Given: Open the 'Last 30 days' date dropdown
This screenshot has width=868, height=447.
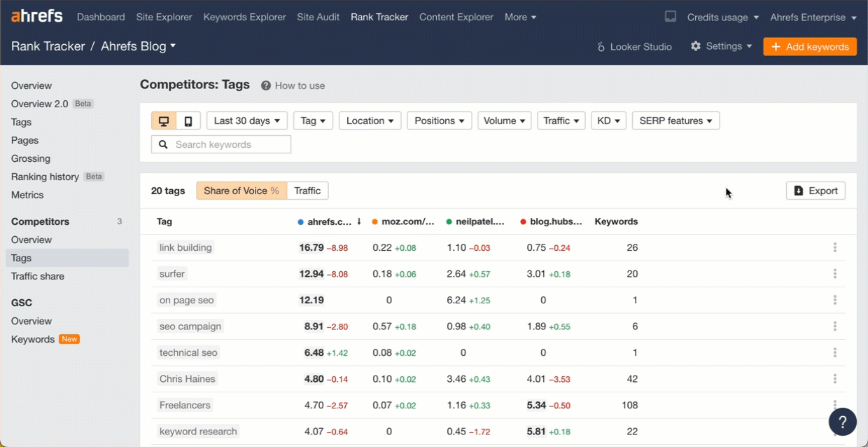Looking at the screenshot, I should 246,120.
